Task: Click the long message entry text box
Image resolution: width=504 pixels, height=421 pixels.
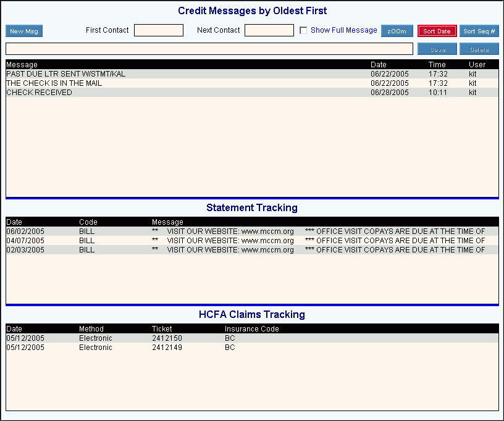Action: click(x=209, y=49)
